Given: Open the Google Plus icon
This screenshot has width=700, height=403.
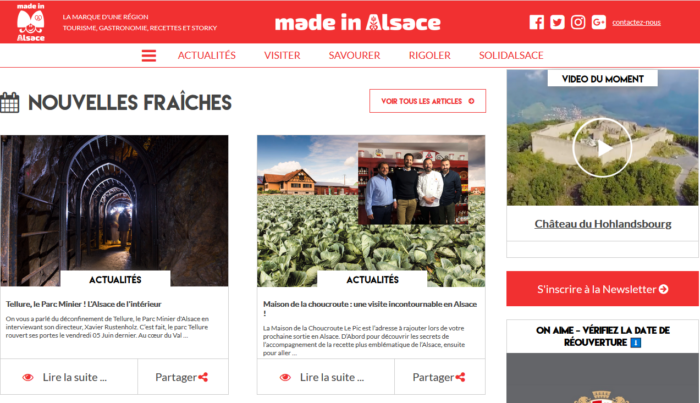Looking at the screenshot, I should tap(599, 22).
